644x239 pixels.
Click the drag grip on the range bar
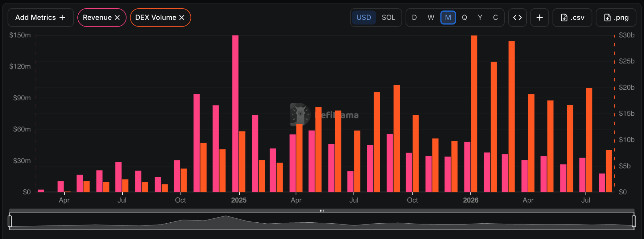[x=322, y=211]
